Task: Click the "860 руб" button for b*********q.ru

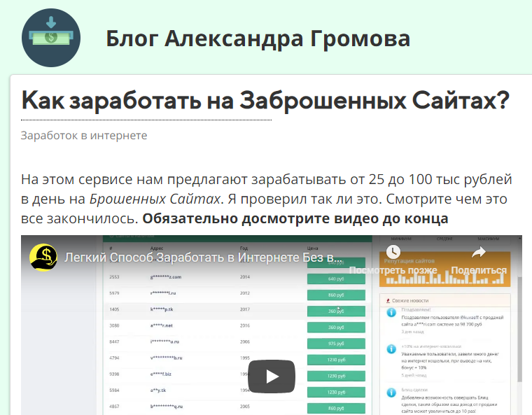Action: pyautogui.click(x=336, y=408)
